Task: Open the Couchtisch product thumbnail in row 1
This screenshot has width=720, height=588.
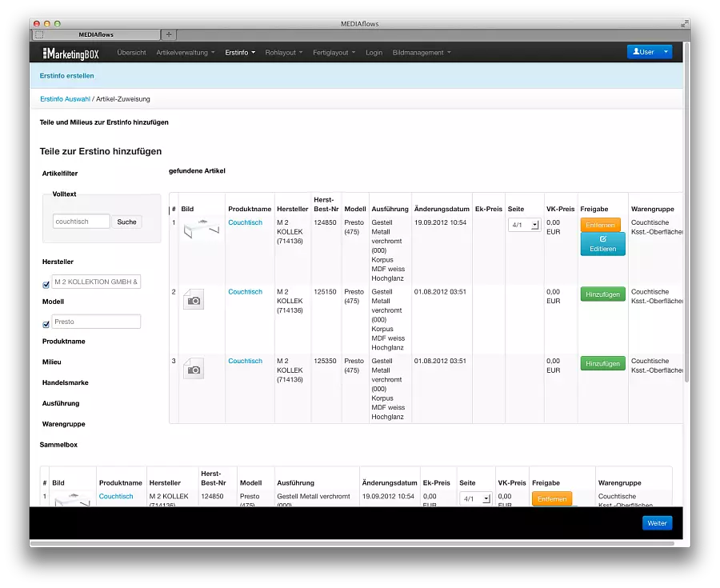Action: pos(201,229)
